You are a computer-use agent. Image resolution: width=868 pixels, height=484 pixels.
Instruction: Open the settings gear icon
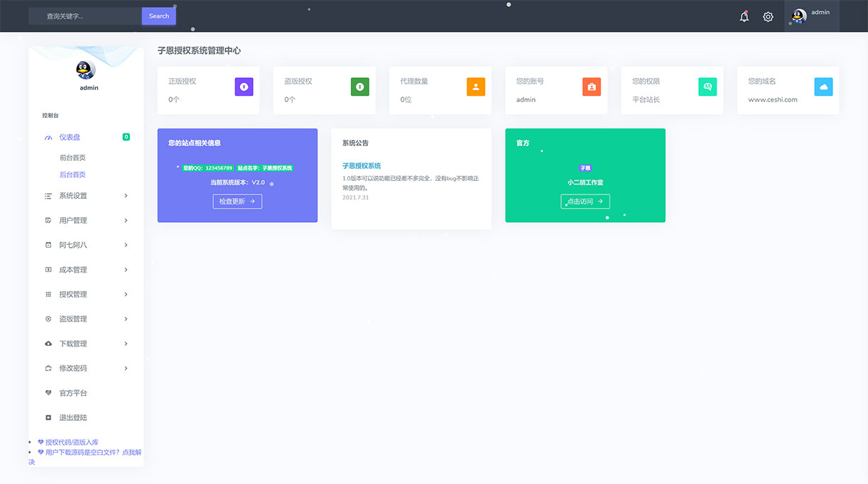click(768, 16)
